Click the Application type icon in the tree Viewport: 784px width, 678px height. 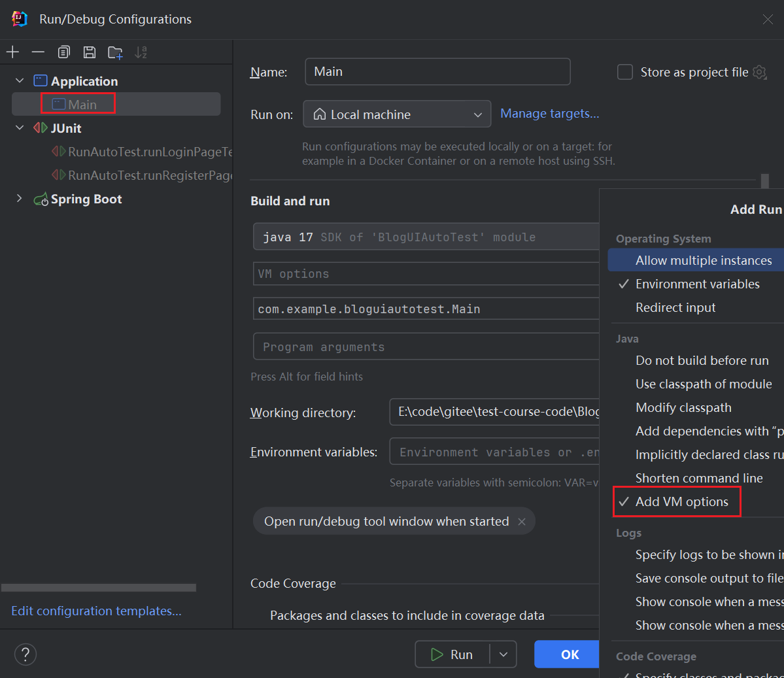click(x=41, y=81)
